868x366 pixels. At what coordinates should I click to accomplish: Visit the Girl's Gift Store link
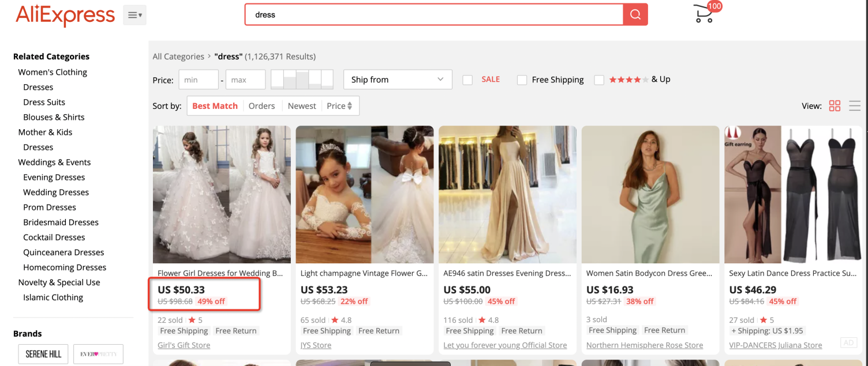tap(184, 345)
